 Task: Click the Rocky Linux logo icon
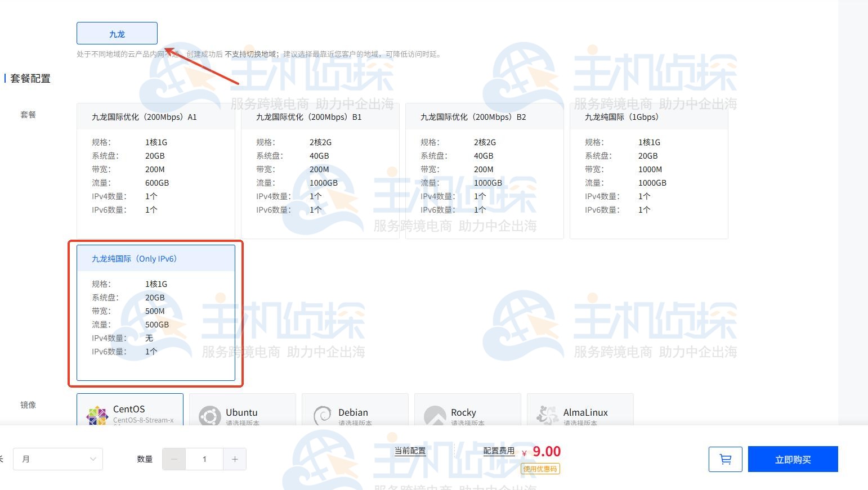[x=435, y=415]
